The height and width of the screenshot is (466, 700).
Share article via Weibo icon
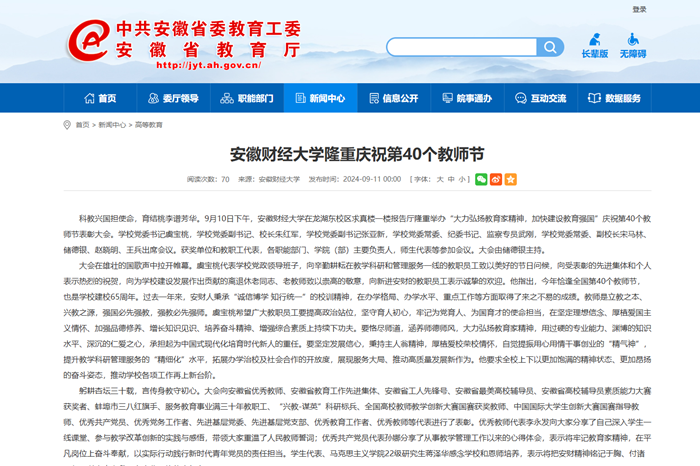pos(496,179)
